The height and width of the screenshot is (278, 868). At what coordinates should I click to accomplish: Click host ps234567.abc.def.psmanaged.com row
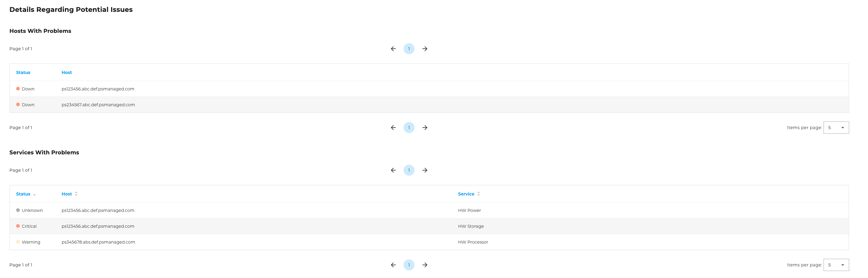(98, 105)
